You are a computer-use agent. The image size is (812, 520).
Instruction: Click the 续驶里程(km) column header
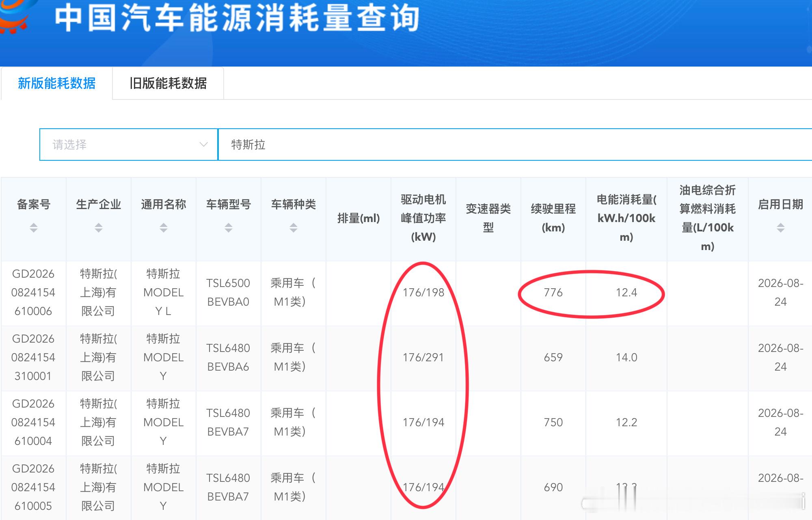(x=553, y=218)
